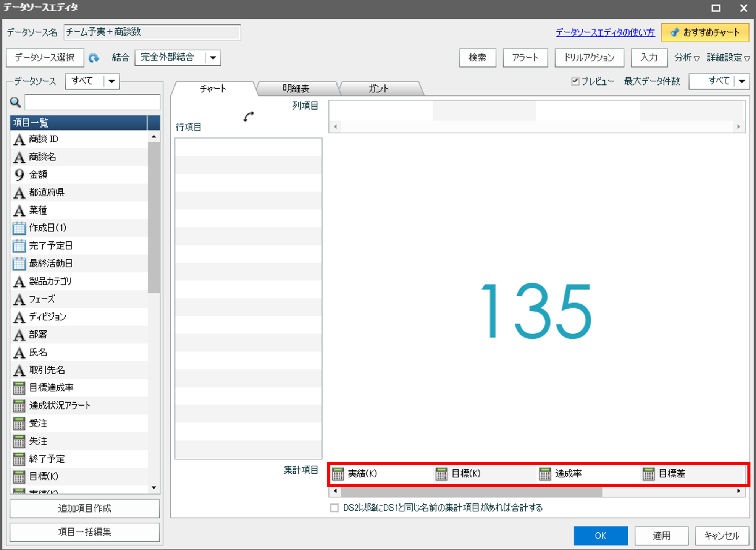This screenshot has width=756, height=550.
Task: Click the 項目一覧 column header
Action: click(x=79, y=123)
